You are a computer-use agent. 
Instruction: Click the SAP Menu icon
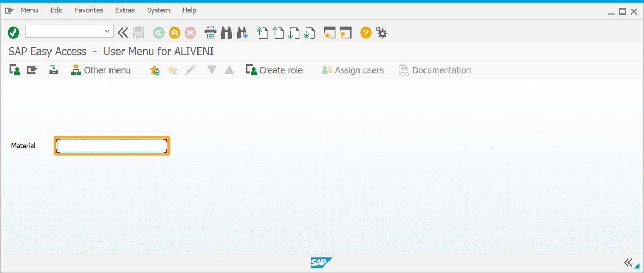(32, 70)
